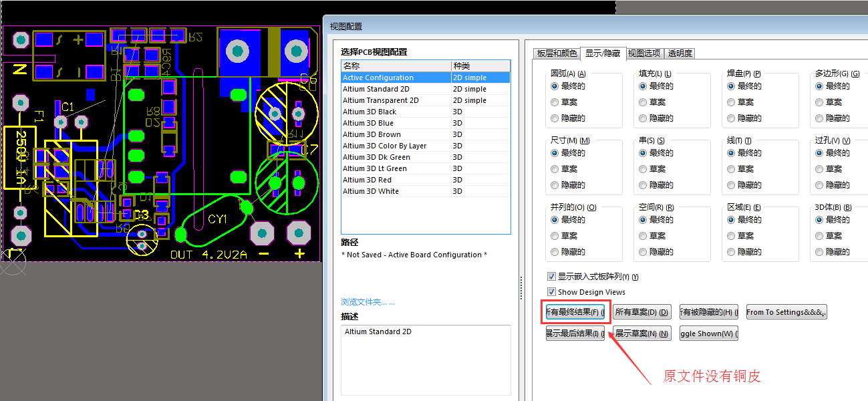Image resolution: width=868 pixels, height=401 pixels.
Task: Select 草案 radio button under 圆弧(A)
Action: point(555,102)
